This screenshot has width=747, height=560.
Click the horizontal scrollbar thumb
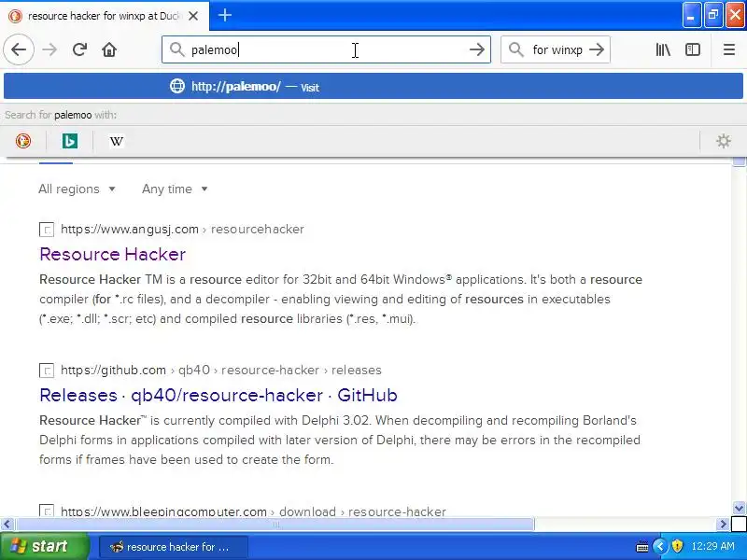point(275,525)
